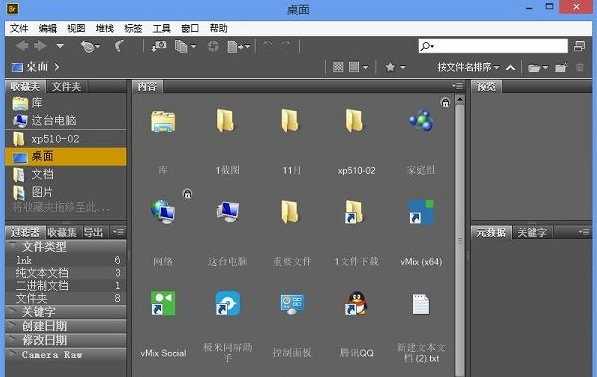Image resolution: width=597 pixels, height=377 pixels.
Task: Open the content panel flyout menu icon
Action: click(x=457, y=86)
